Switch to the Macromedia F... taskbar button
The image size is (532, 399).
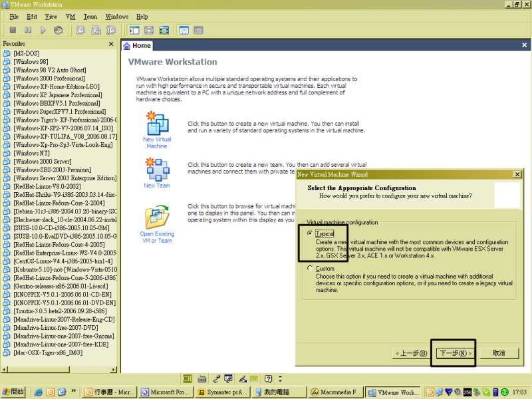tap(335, 392)
